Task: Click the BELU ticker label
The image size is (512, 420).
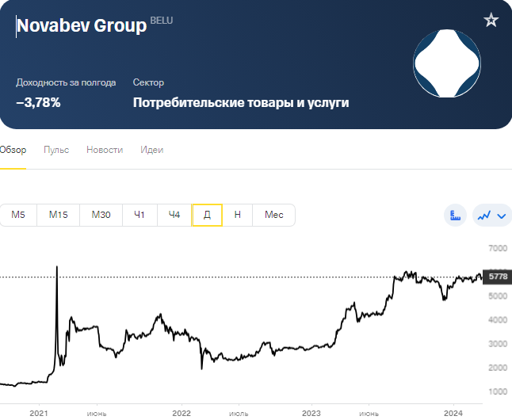Action: (x=162, y=21)
